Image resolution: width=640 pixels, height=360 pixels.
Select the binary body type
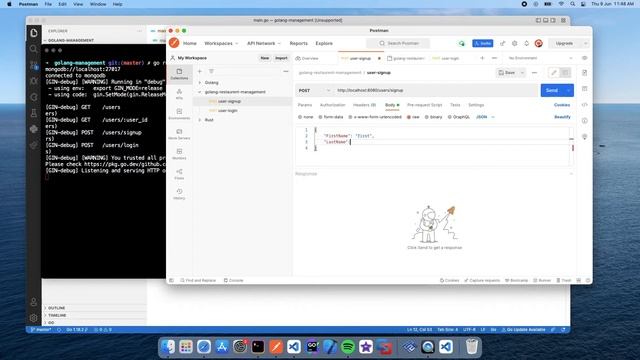(433, 117)
